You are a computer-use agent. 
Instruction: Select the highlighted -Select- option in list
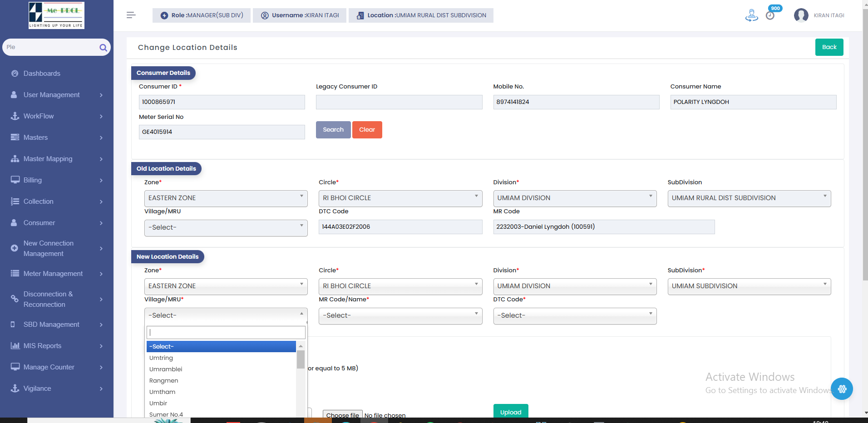click(221, 347)
